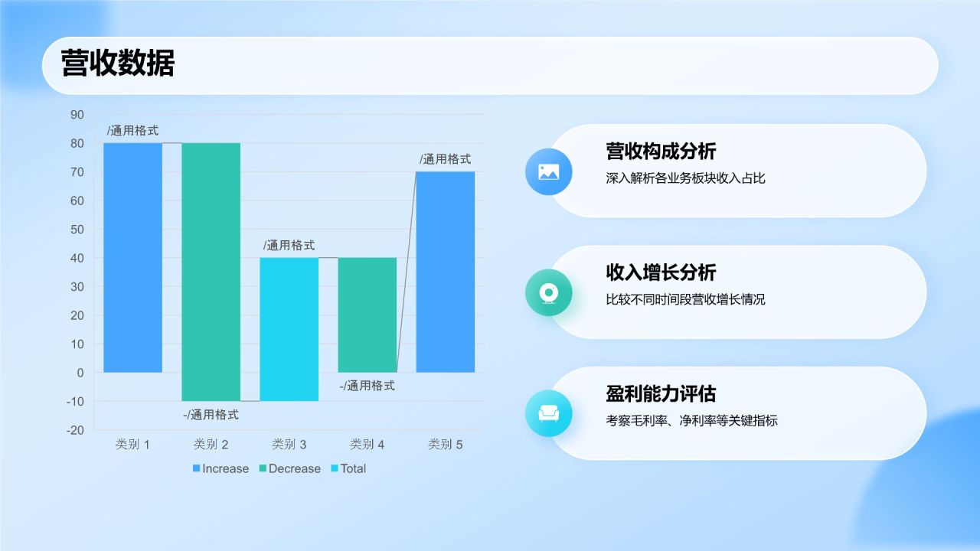Click the blue Increase legend swatch
Image resolution: width=980 pixels, height=551 pixels.
click(x=197, y=468)
